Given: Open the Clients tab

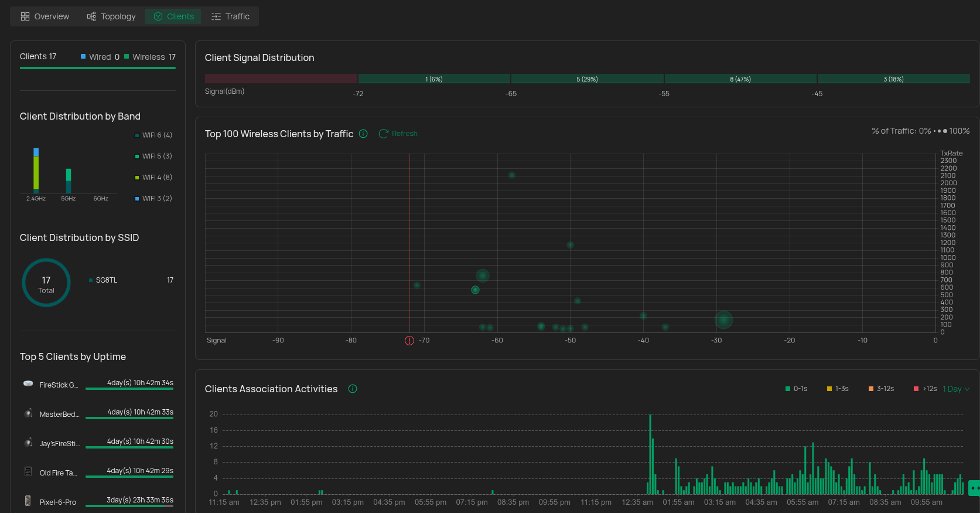Looking at the screenshot, I should (x=173, y=16).
